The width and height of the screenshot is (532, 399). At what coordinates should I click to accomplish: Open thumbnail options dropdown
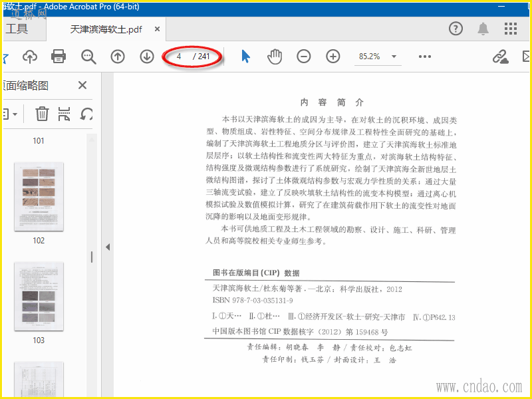point(10,114)
